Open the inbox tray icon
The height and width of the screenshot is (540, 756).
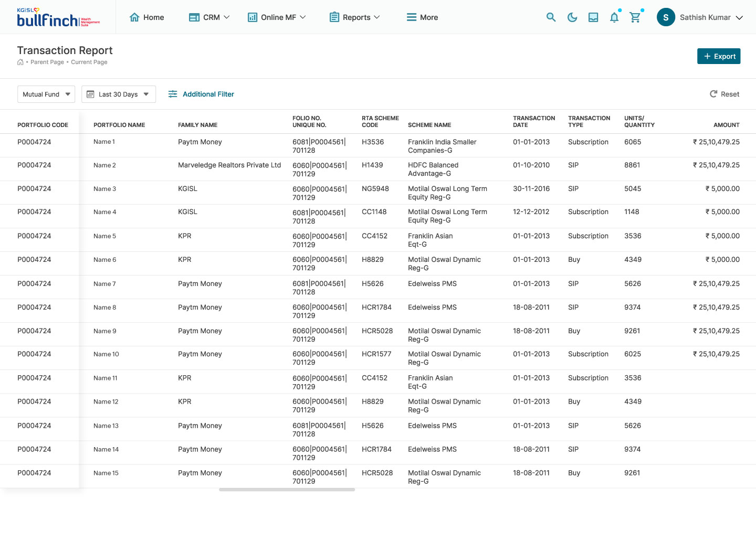click(x=593, y=17)
